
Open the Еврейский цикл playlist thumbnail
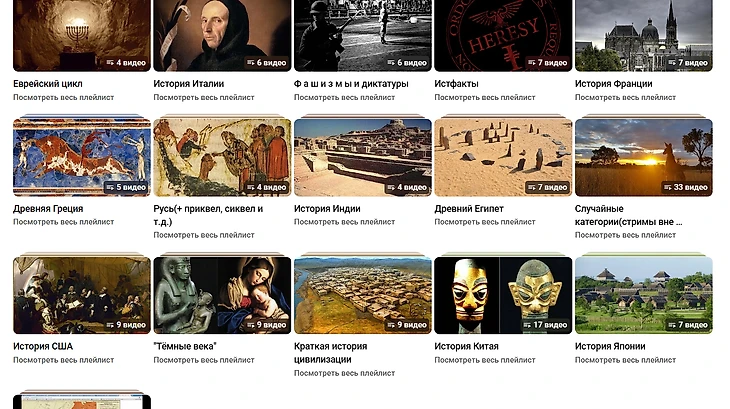tap(82, 35)
